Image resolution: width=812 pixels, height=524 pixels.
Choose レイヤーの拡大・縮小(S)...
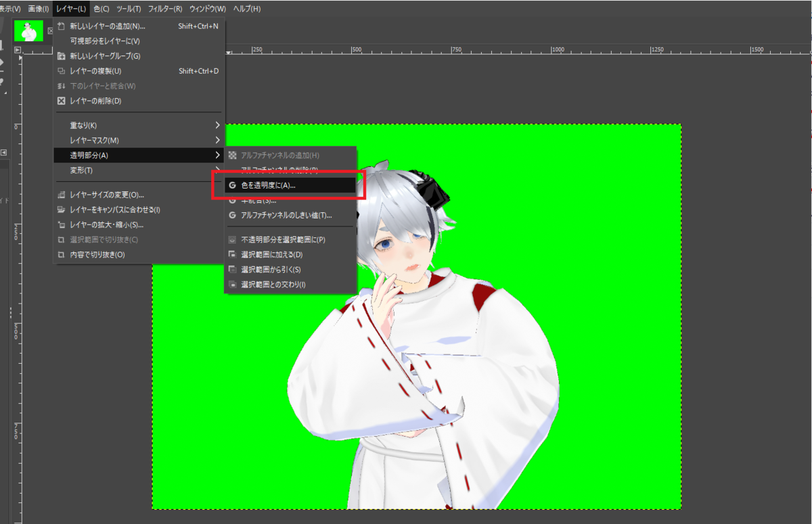coord(139,224)
